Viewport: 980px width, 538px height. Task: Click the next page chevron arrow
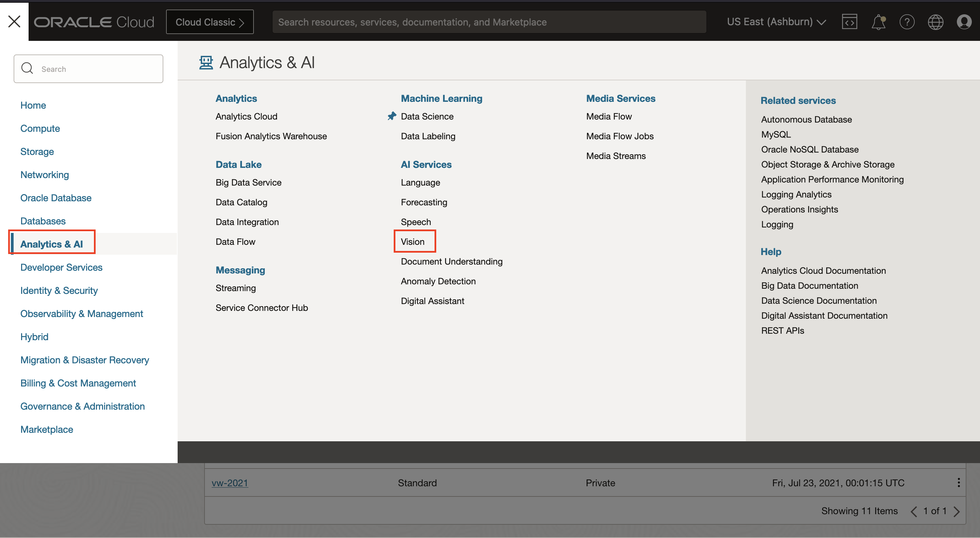pyautogui.click(x=957, y=511)
